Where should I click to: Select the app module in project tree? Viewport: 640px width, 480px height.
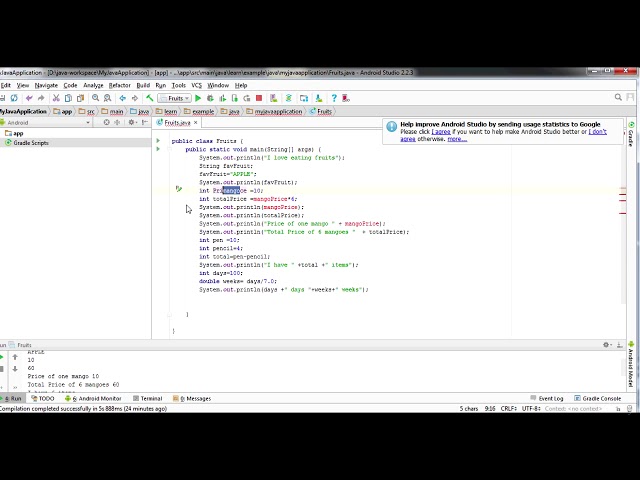[14, 133]
